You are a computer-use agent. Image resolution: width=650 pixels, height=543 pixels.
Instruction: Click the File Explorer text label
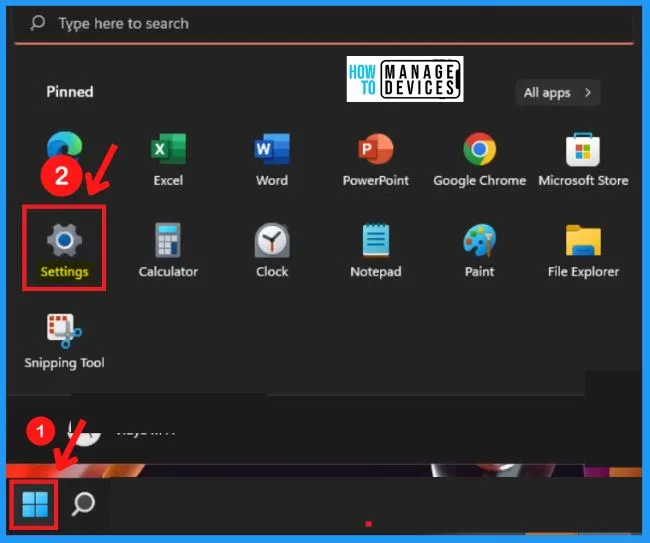(583, 272)
